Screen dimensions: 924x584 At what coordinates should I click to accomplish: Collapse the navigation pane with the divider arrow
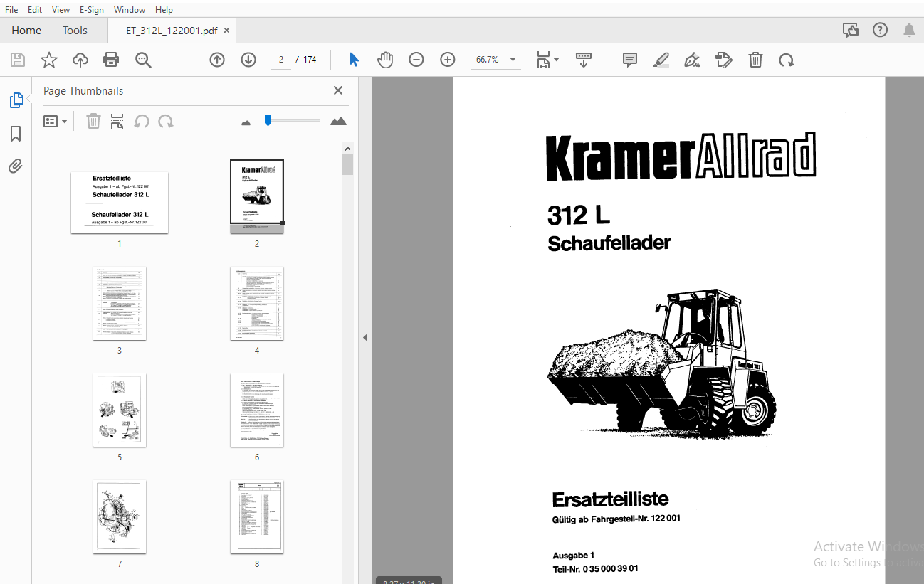[365, 337]
